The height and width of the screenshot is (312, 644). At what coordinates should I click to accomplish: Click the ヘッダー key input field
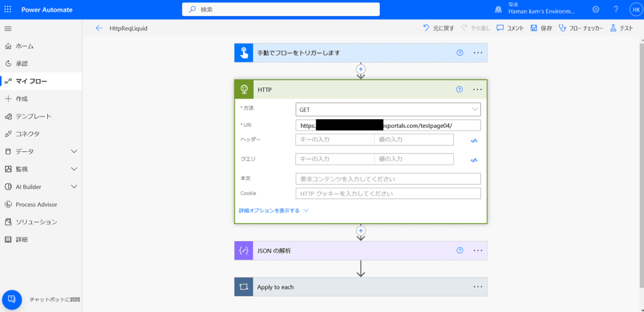click(335, 140)
